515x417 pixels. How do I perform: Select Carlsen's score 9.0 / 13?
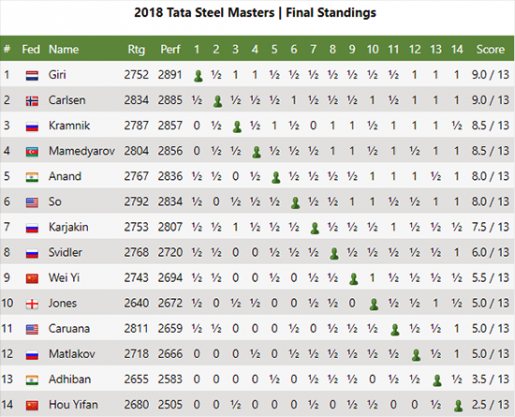(490, 100)
